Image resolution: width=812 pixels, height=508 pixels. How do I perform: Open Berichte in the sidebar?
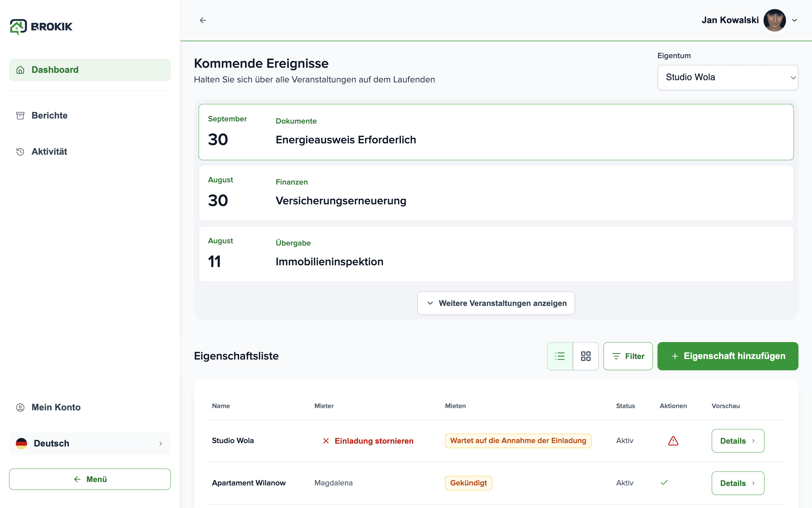pos(90,116)
